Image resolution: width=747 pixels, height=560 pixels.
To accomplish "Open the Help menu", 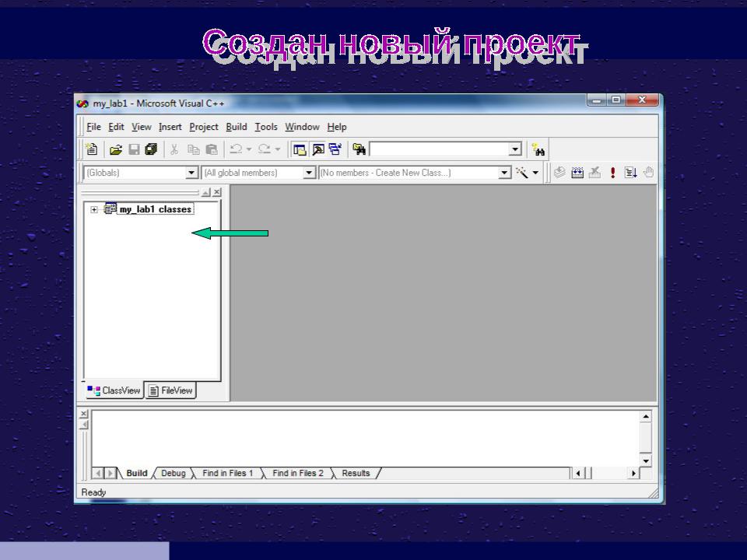I will (337, 127).
